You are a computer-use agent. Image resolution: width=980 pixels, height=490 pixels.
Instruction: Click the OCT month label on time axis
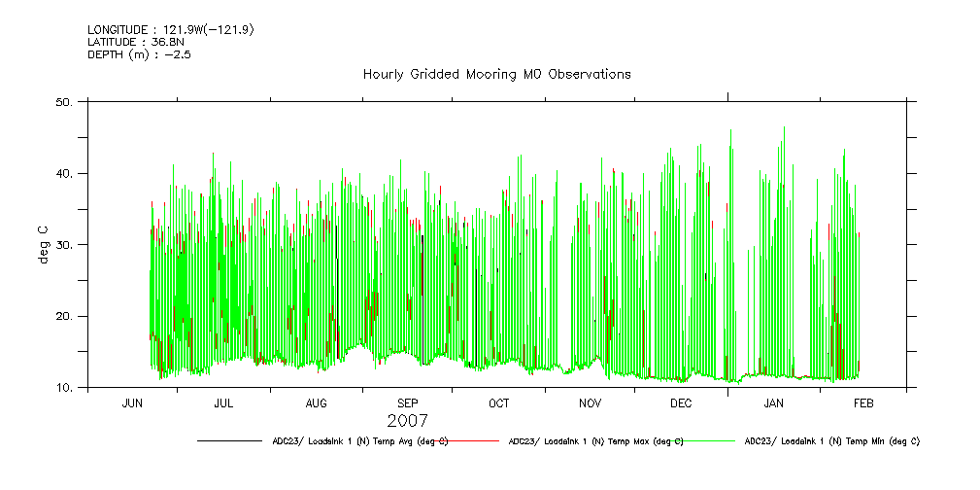498,402
